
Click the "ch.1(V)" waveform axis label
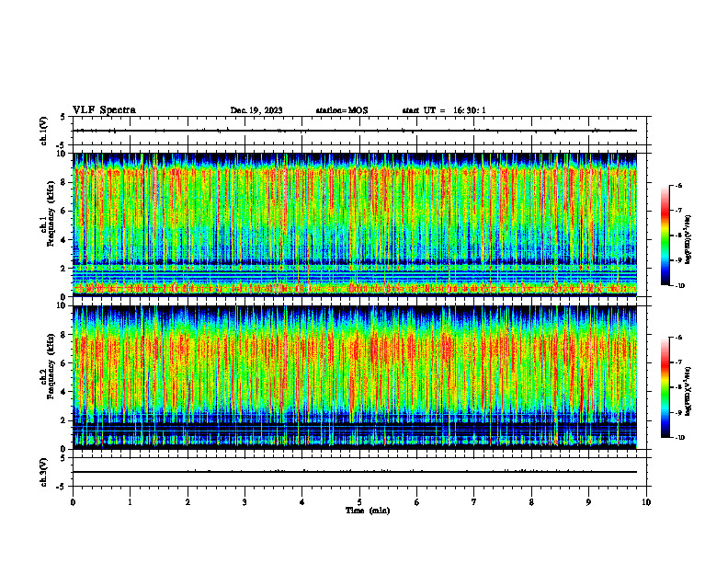[43, 131]
